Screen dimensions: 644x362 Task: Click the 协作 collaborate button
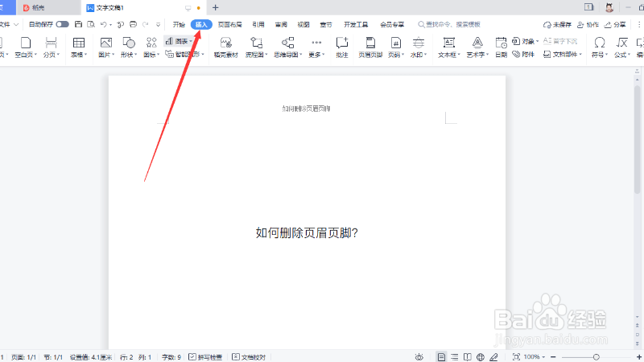[588, 25]
